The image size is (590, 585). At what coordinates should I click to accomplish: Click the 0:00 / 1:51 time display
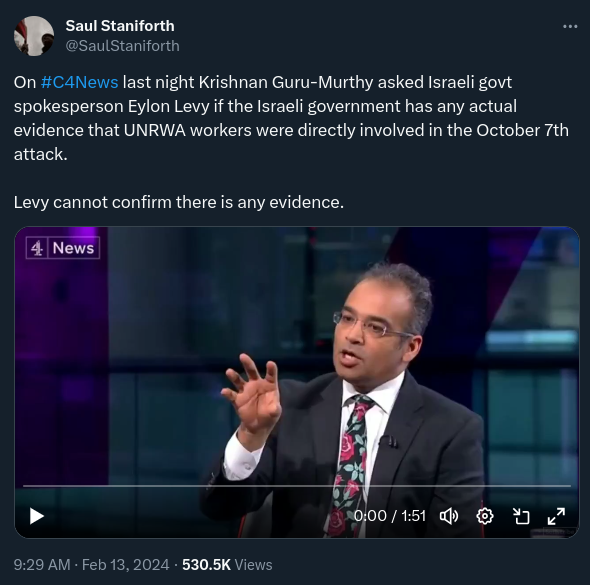pos(390,516)
